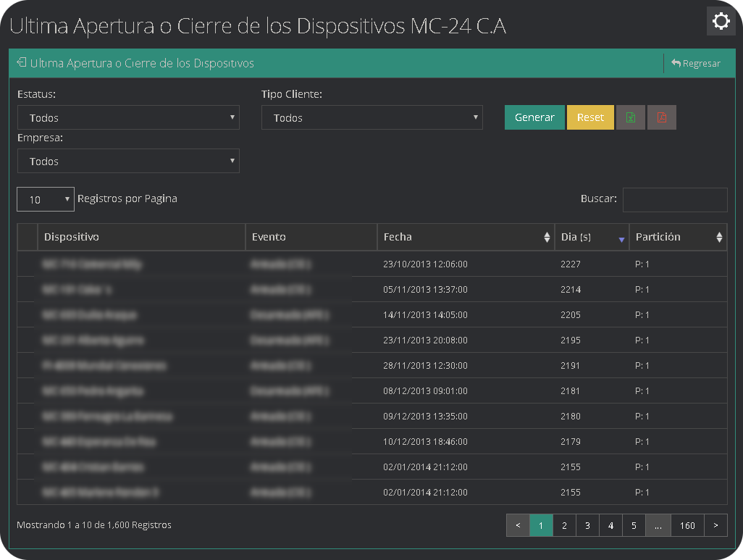Export the report to PDF

click(x=662, y=117)
